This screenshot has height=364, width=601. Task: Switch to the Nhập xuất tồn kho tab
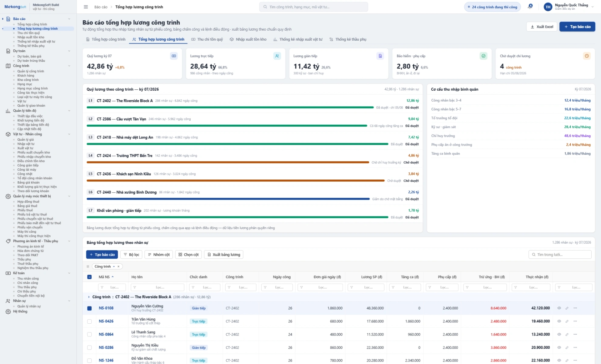[x=248, y=39]
